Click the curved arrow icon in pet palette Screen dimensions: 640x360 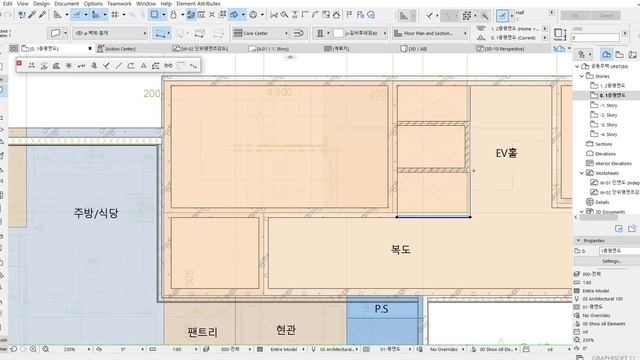tap(131, 65)
